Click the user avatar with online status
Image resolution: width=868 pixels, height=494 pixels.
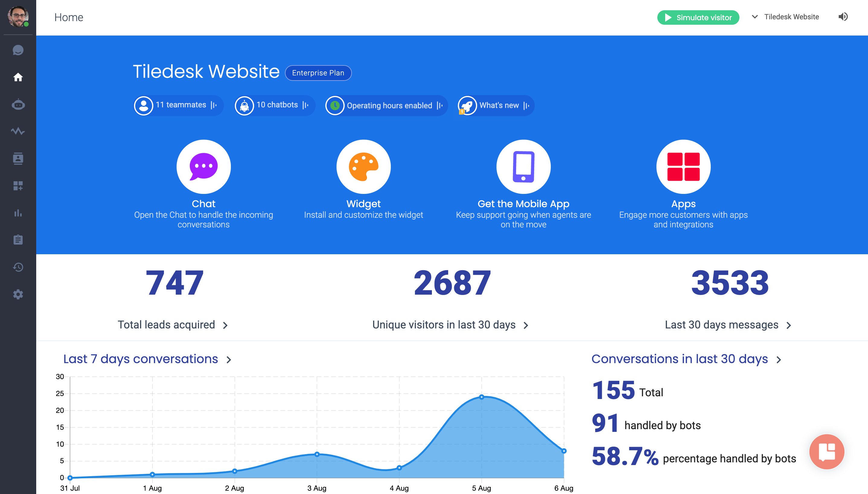pos(18,16)
